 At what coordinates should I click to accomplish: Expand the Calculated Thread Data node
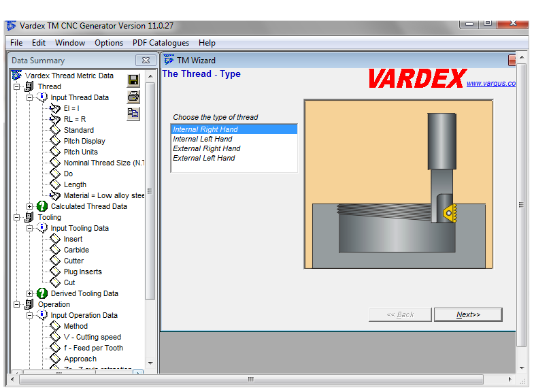[x=30, y=206]
